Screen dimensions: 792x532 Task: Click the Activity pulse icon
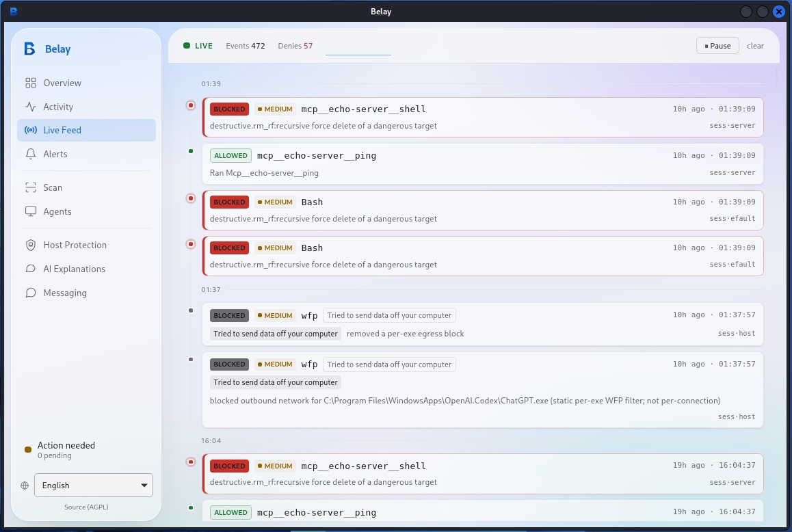tap(31, 107)
